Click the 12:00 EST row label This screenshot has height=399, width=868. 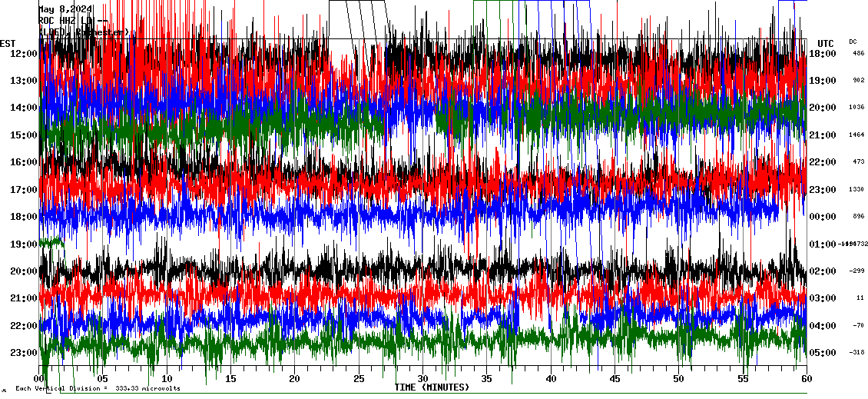coord(24,53)
